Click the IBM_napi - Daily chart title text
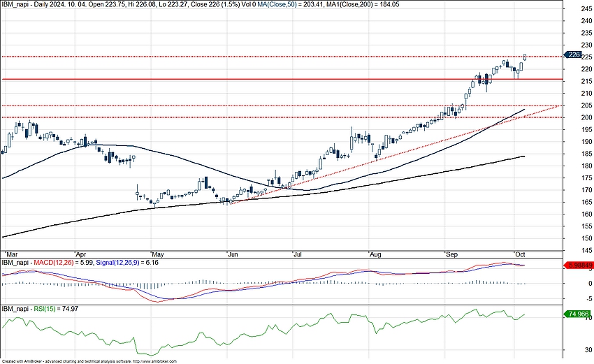 [24, 4]
